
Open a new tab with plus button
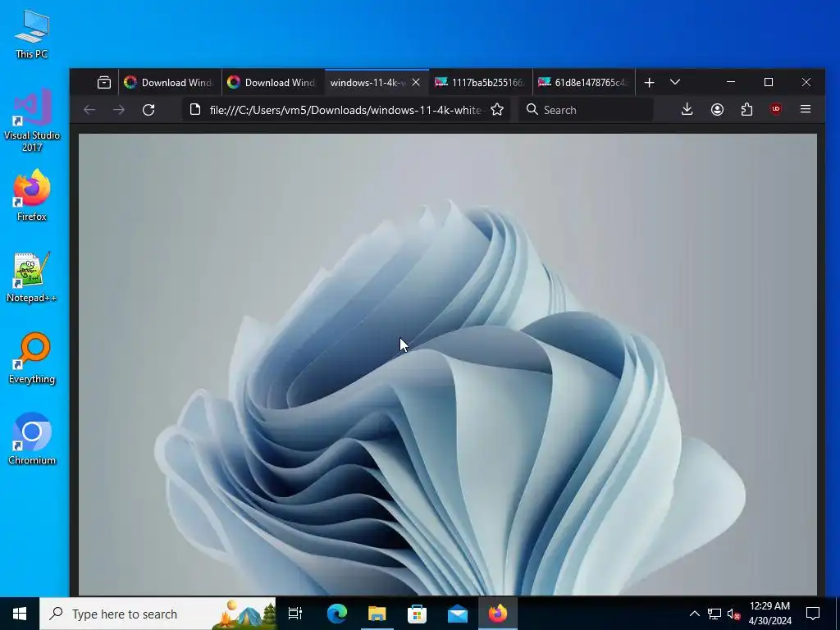point(650,83)
